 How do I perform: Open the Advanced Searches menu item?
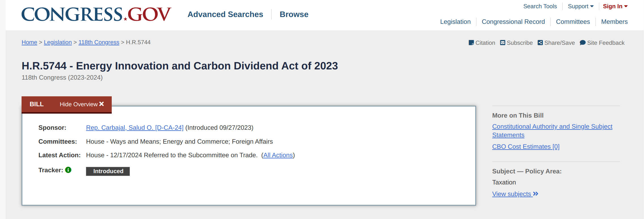(x=225, y=14)
